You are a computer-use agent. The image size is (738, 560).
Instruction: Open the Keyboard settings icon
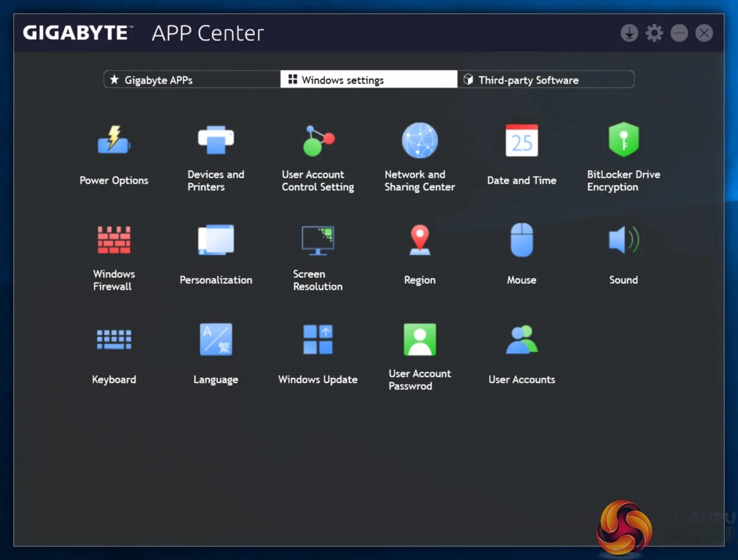point(114,340)
